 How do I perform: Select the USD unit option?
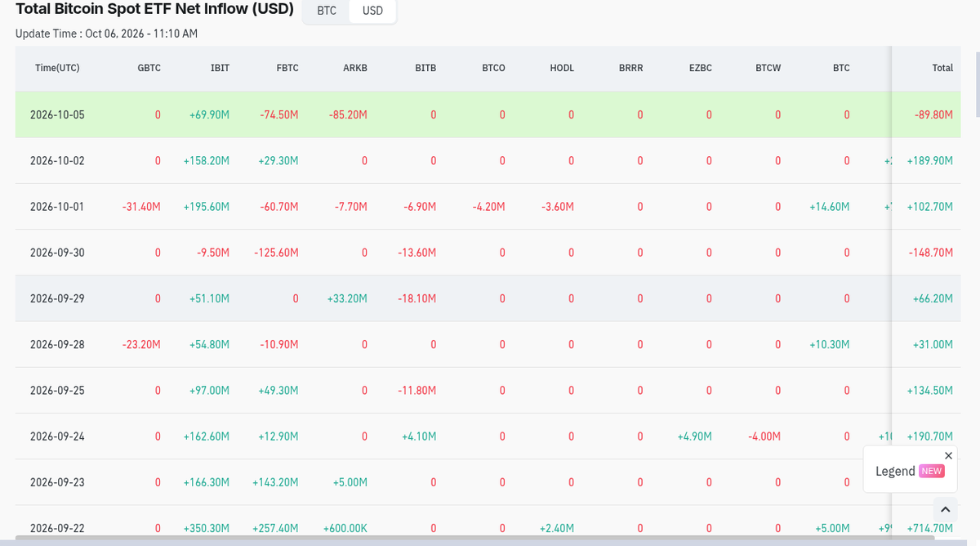pyautogui.click(x=372, y=11)
